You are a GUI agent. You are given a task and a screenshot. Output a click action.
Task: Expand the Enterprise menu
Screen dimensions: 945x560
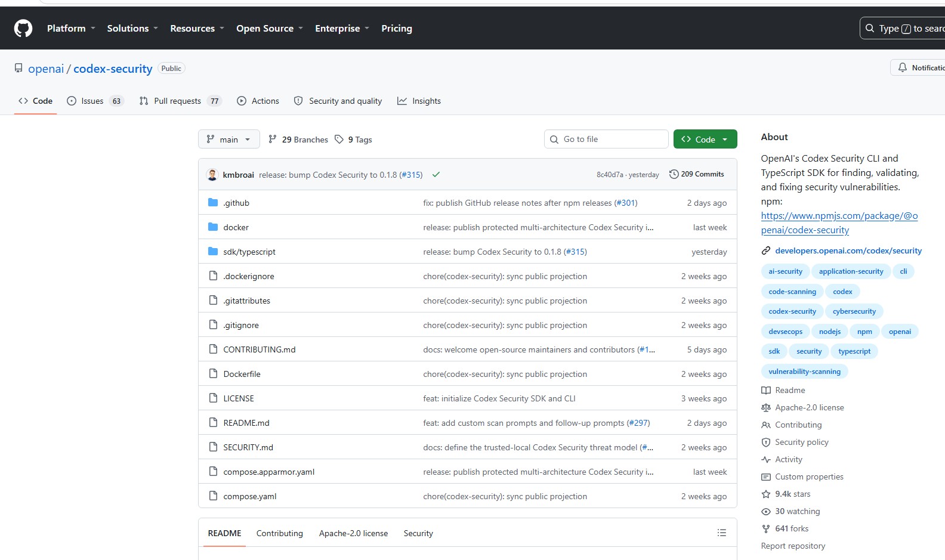(342, 29)
